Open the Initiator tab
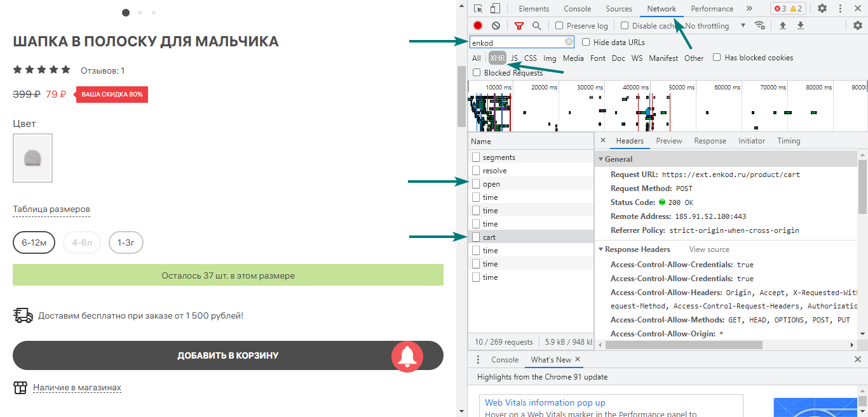Image resolution: width=868 pixels, height=417 pixels. click(x=752, y=141)
